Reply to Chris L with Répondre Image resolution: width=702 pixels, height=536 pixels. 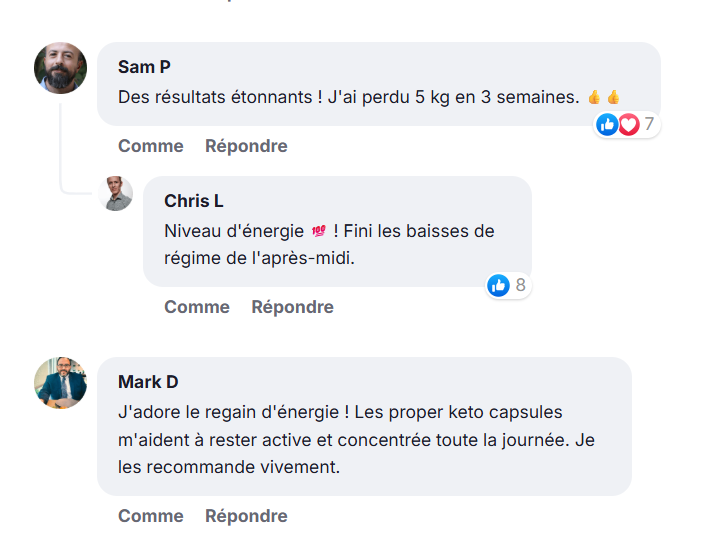292,307
